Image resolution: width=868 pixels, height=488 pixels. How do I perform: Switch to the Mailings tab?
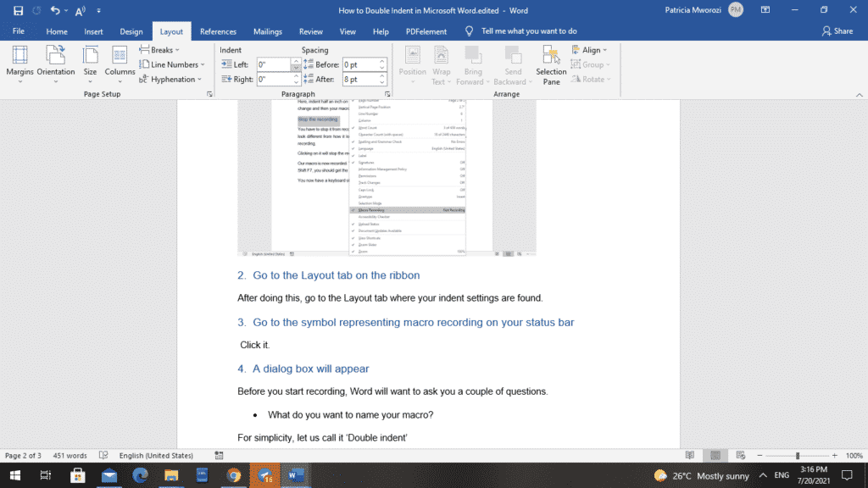[x=268, y=31]
